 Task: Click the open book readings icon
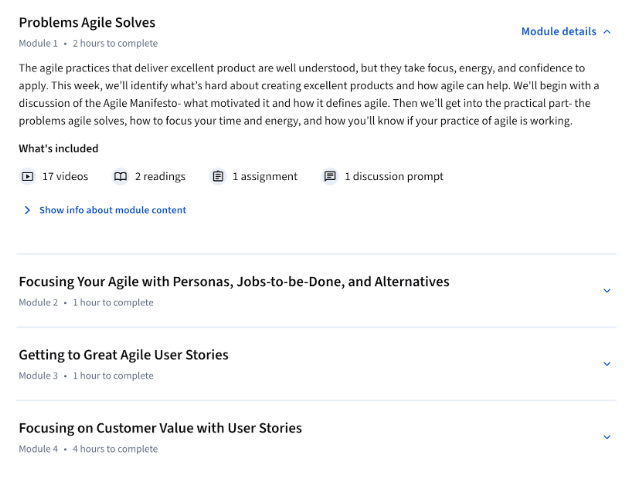point(120,177)
